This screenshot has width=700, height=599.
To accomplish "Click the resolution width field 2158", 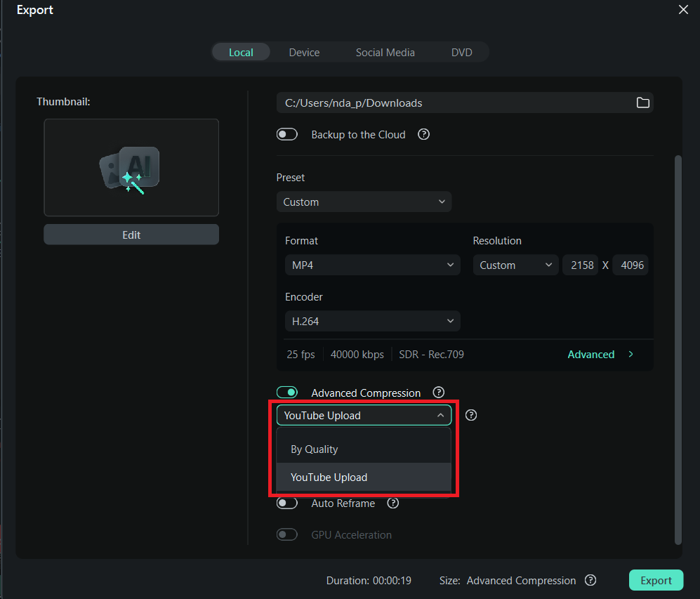I will [581, 265].
